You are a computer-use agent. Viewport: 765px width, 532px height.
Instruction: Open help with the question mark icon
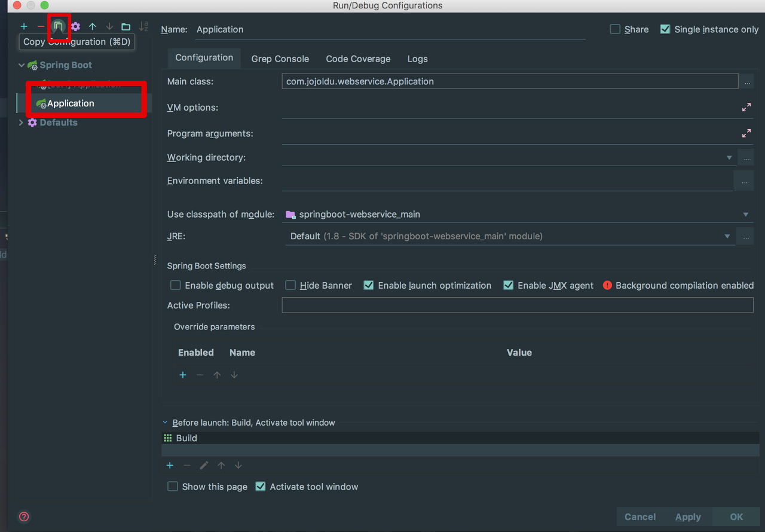pyautogui.click(x=24, y=516)
